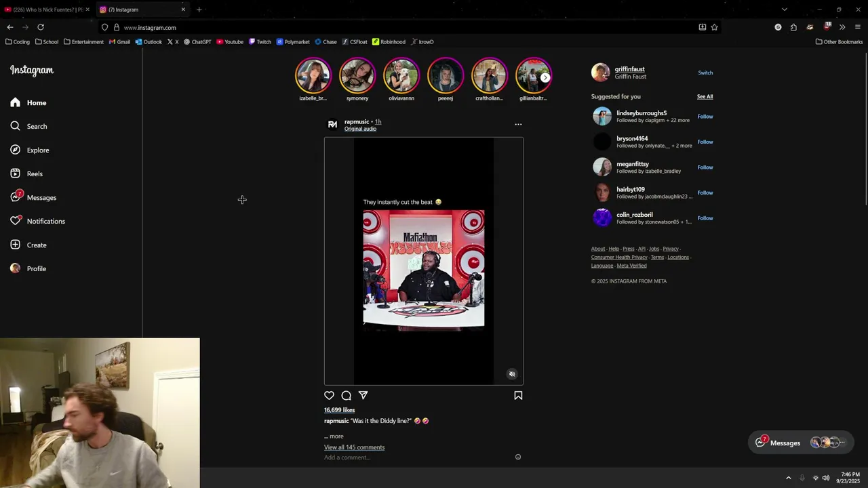Expand caption with the more link
This screenshot has width=868, height=488.
pos(336,436)
